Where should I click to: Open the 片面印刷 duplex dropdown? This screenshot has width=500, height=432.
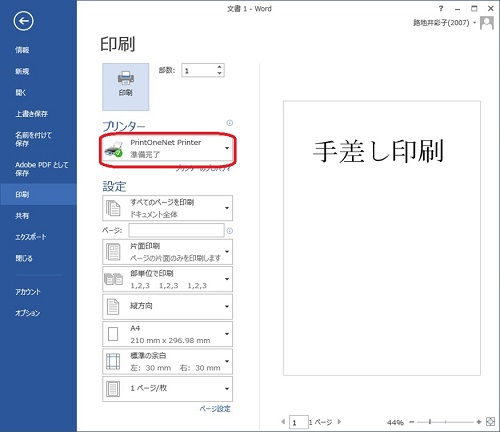click(167, 252)
